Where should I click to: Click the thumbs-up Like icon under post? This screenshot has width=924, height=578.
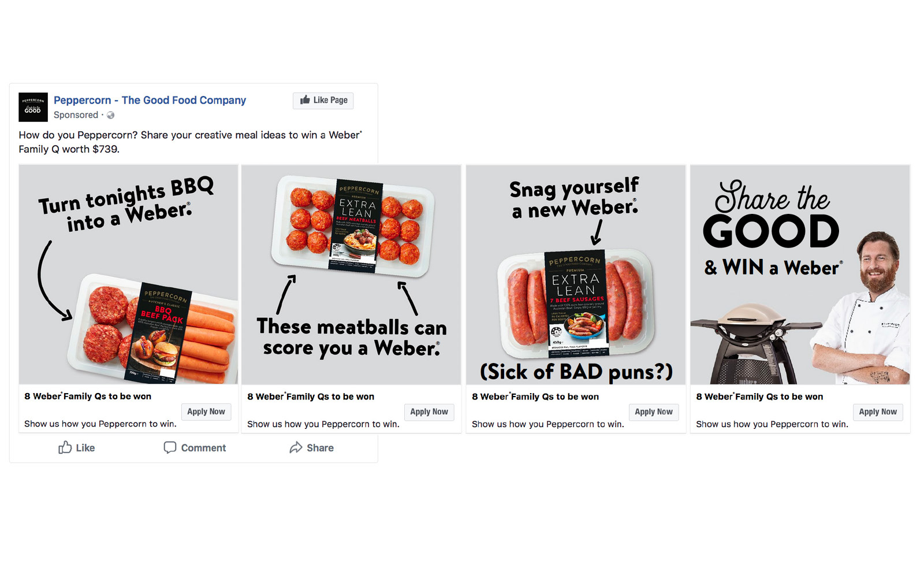click(65, 447)
